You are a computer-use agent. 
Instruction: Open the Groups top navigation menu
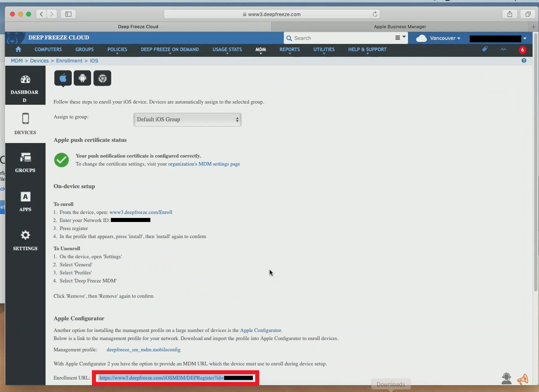click(x=85, y=50)
